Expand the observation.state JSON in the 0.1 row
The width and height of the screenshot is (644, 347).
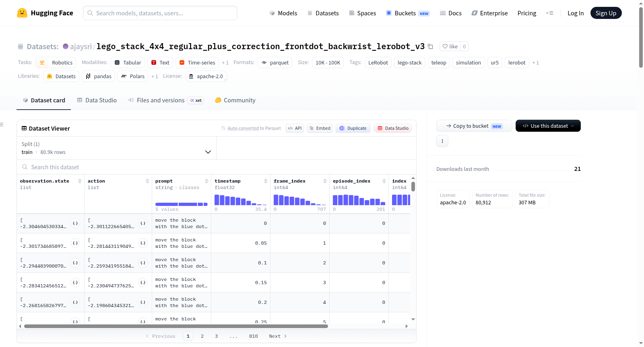[75, 263]
